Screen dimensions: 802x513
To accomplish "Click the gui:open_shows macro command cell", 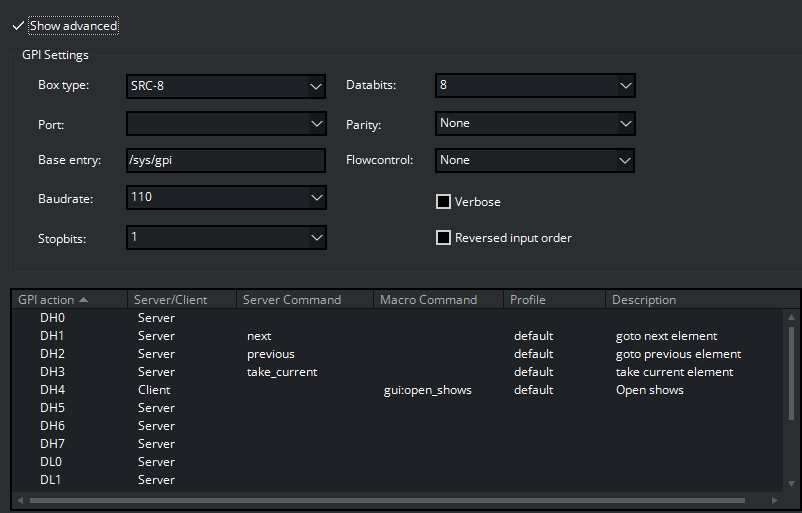I will point(428,390).
